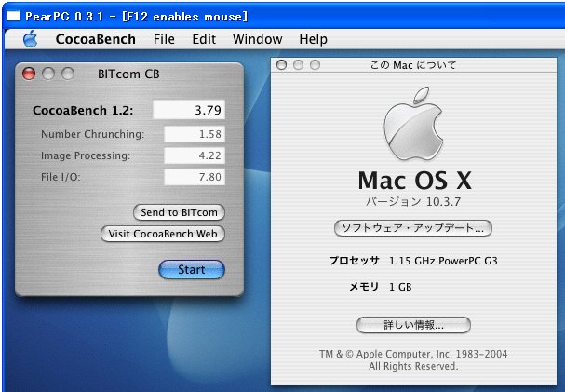This screenshot has height=392, width=565.
Task: Click the All Rights Reserved text
Action: [x=413, y=366]
